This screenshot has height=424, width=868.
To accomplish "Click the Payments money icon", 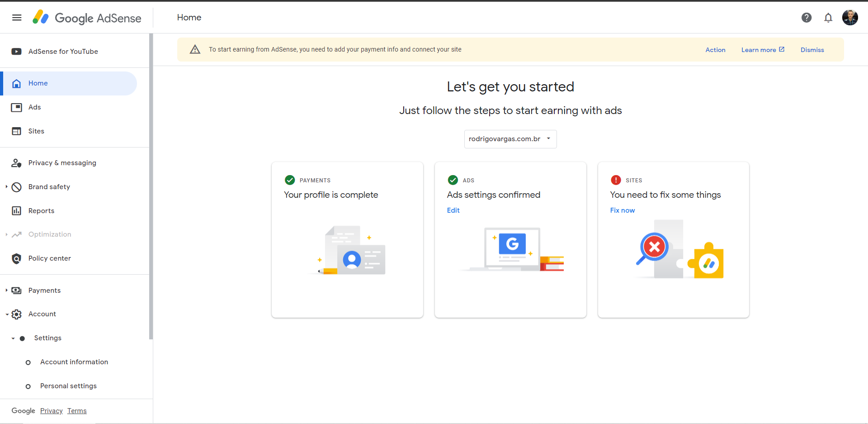I will 17,291.
